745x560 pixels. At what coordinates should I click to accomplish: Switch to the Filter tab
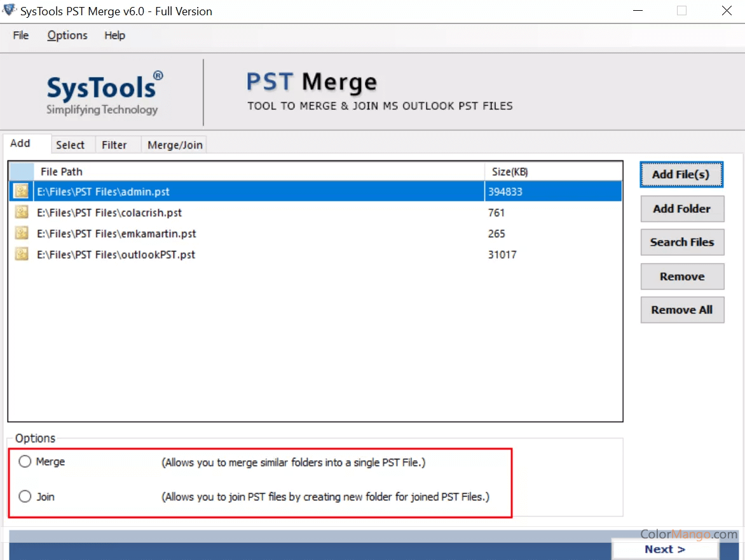tap(114, 145)
